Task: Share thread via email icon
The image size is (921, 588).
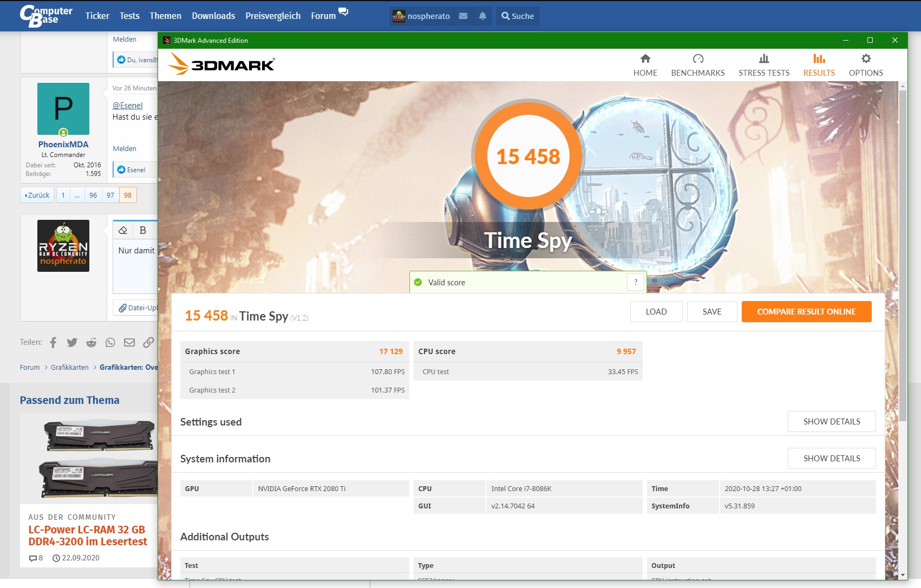Action: pyautogui.click(x=129, y=342)
